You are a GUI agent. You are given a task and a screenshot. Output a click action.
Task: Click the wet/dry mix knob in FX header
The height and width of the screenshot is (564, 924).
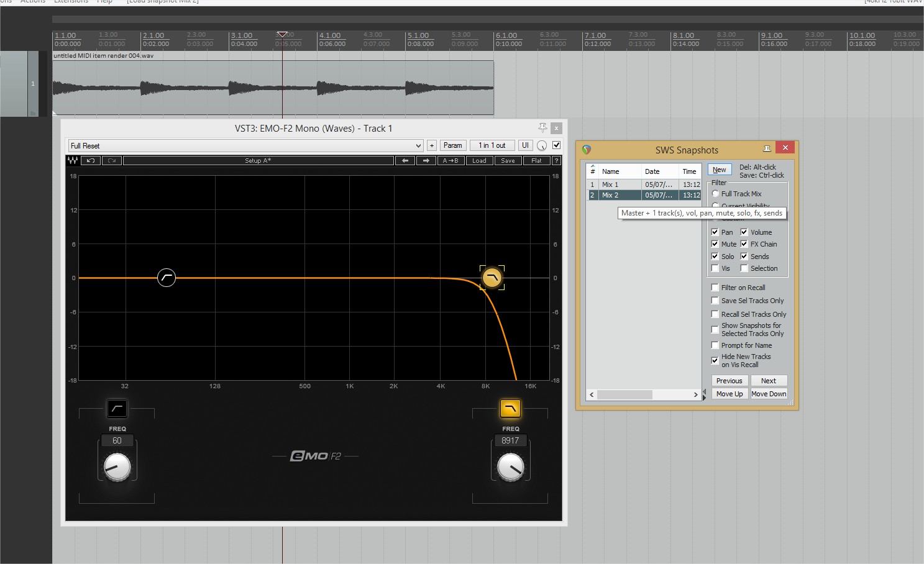542,145
